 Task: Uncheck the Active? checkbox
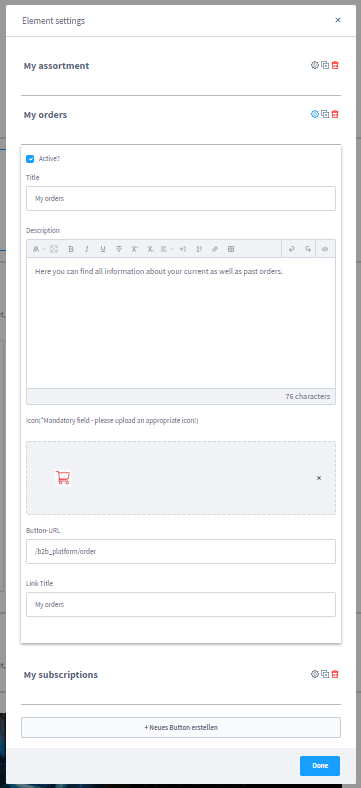click(x=30, y=159)
